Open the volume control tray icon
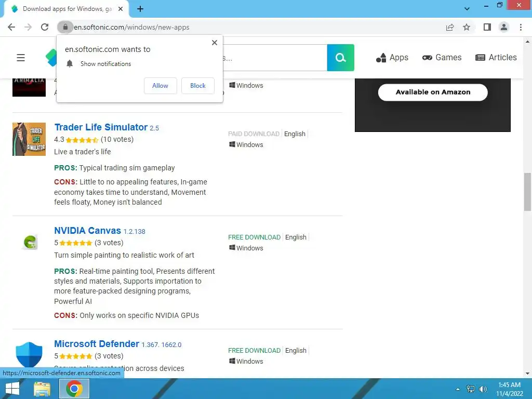This screenshot has width=532, height=399. coord(483,389)
